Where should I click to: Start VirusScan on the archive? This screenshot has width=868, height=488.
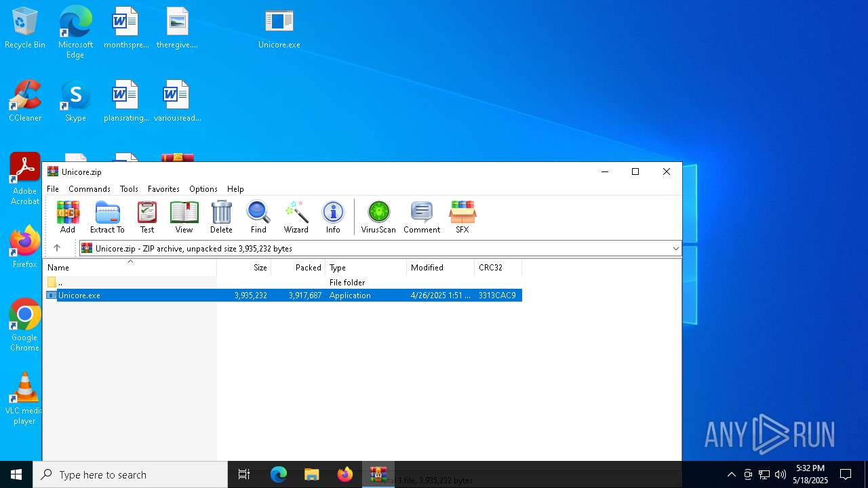tap(378, 217)
